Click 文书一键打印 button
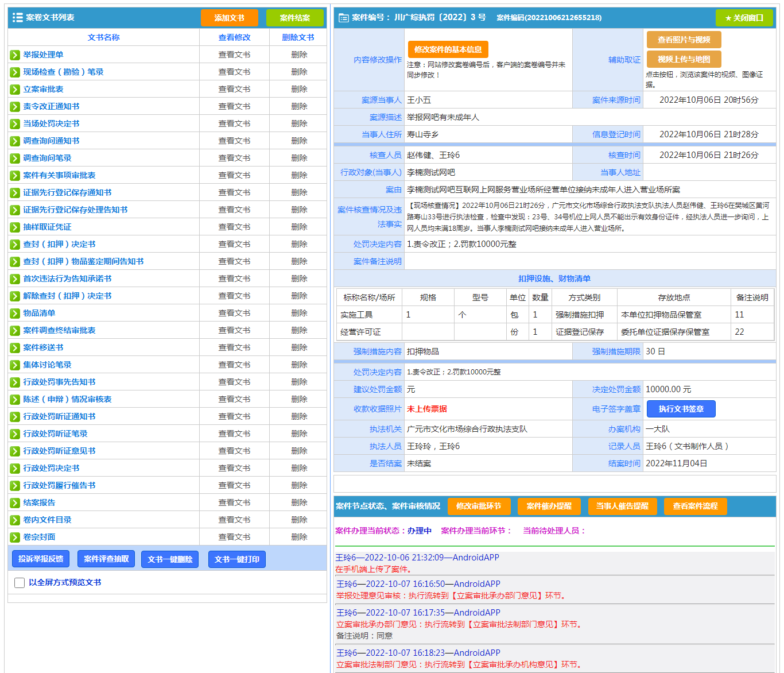The width and height of the screenshot is (784, 673). click(x=237, y=559)
